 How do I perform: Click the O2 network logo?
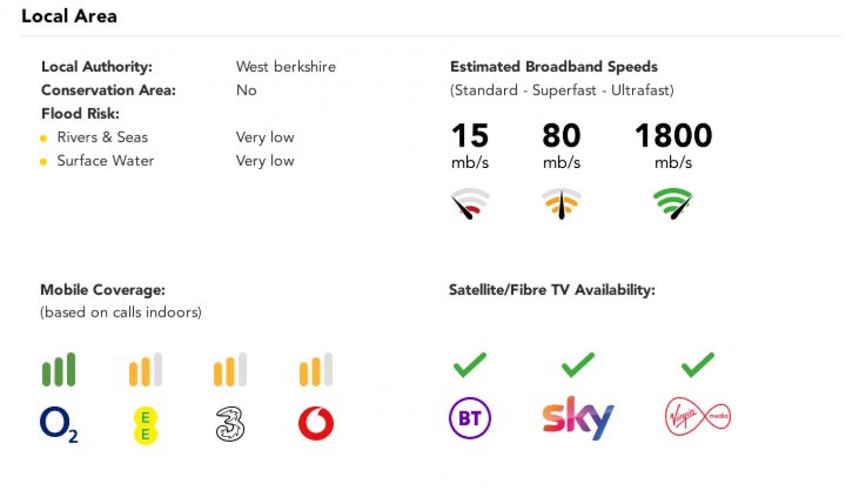click(58, 424)
